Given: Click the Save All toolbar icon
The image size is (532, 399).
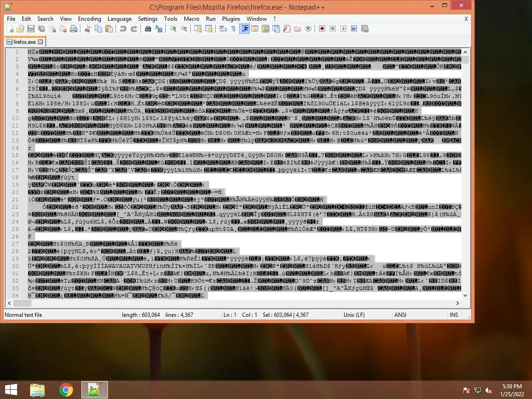Looking at the screenshot, I should [x=42, y=29].
